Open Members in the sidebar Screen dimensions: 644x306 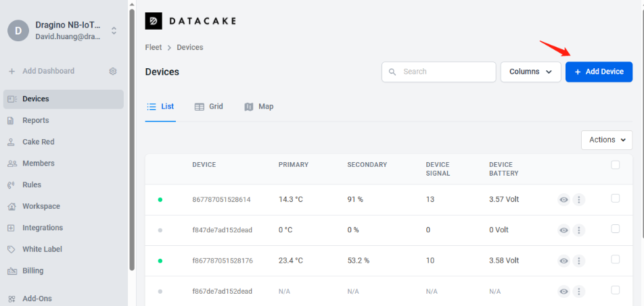tap(64, 163)
